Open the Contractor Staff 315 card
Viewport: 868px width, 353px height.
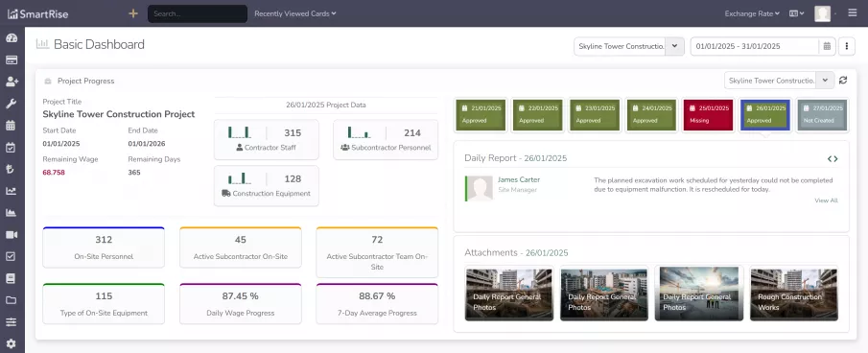coord(267,139)
